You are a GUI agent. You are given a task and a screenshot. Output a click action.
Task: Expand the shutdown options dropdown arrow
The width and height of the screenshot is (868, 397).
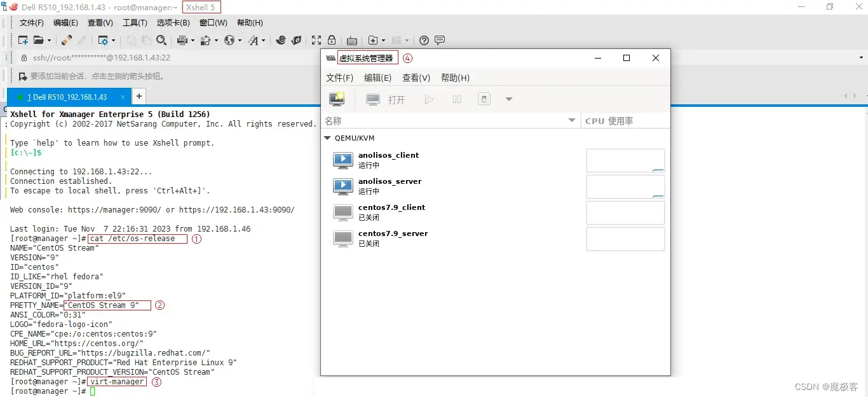[x=508, y=100]
